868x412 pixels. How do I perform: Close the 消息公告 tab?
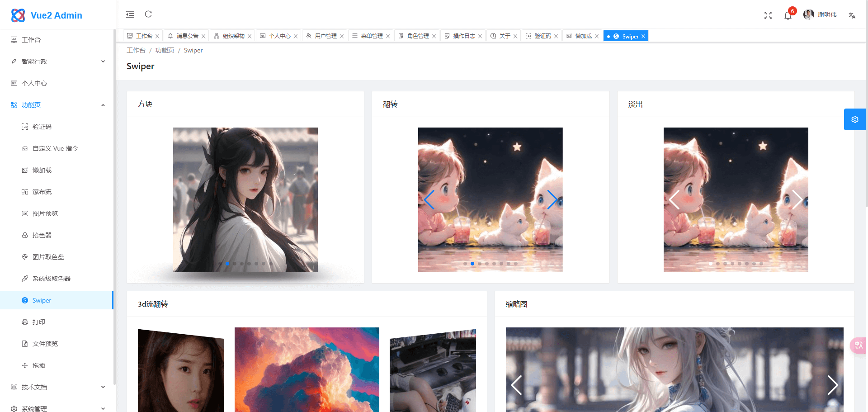[x=203, y=36]
